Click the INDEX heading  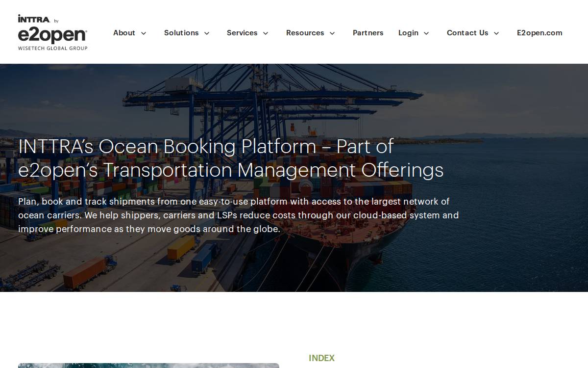click(x=322, y=358)
